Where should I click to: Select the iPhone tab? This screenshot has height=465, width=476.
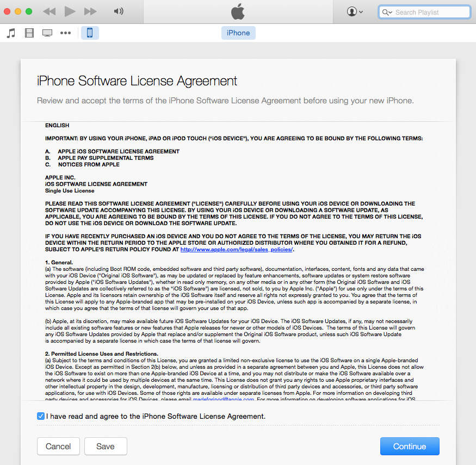click(238, 33)
